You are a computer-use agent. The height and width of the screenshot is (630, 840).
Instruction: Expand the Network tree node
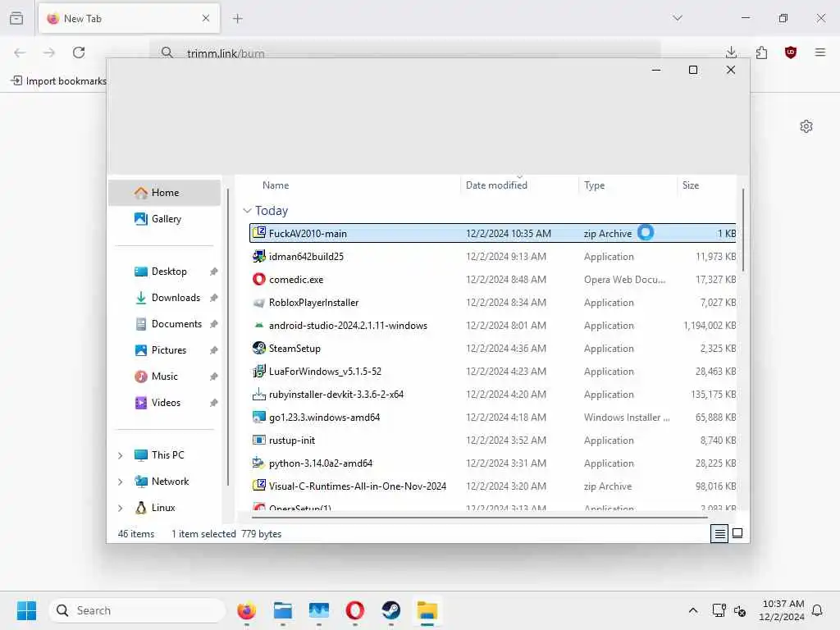(x=120, y=482)
